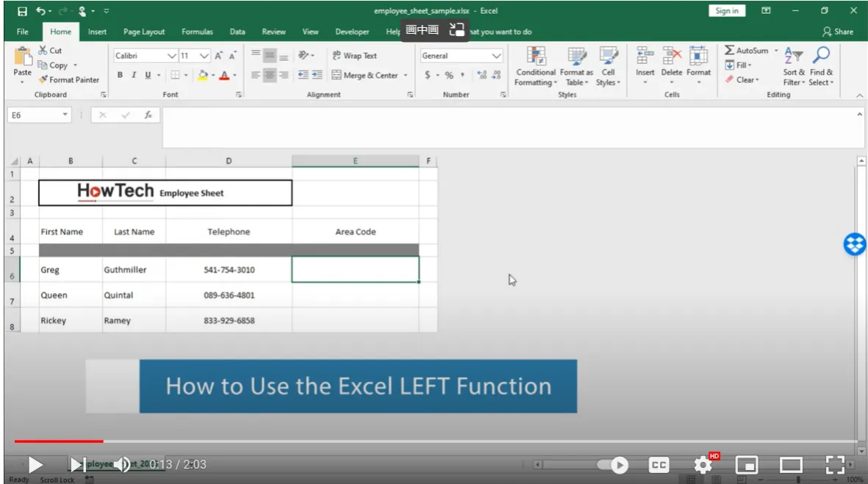
Task: Switch to the Review tab
Action: coord(273,32)
